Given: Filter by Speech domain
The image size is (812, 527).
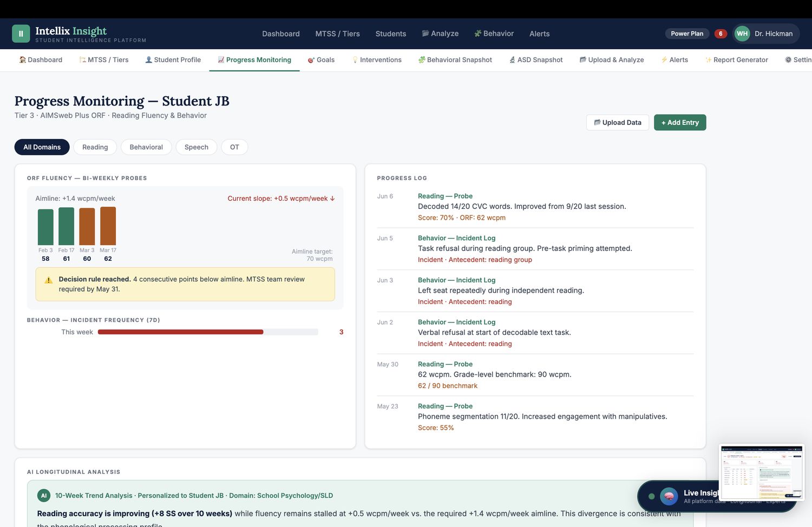Looking at the screenshot, I should tap(197, 147).
